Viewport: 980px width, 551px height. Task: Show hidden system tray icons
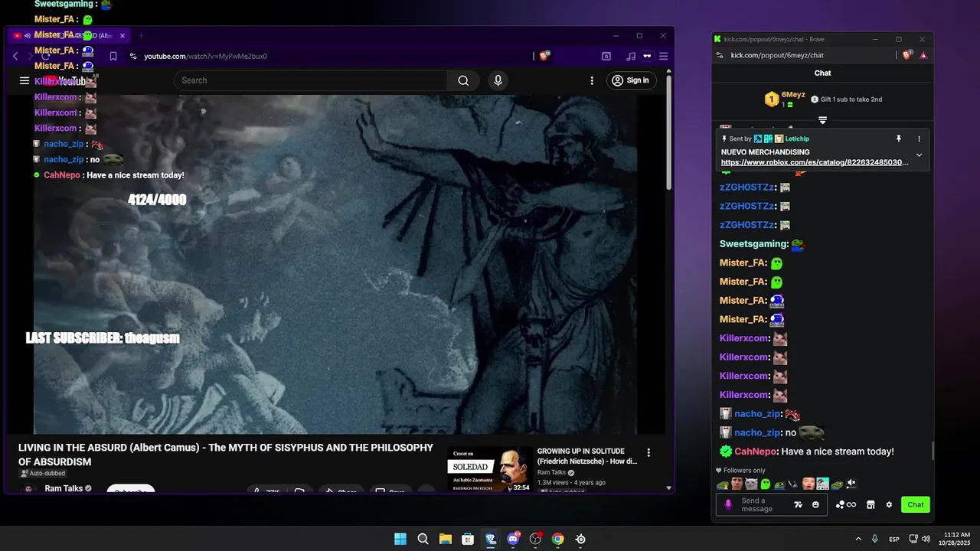(858, 539)
